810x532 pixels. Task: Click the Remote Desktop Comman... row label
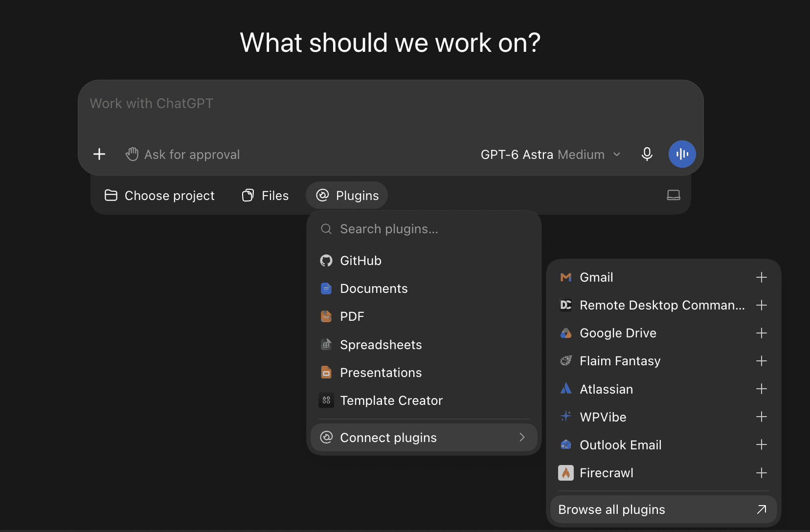point(662,305)
